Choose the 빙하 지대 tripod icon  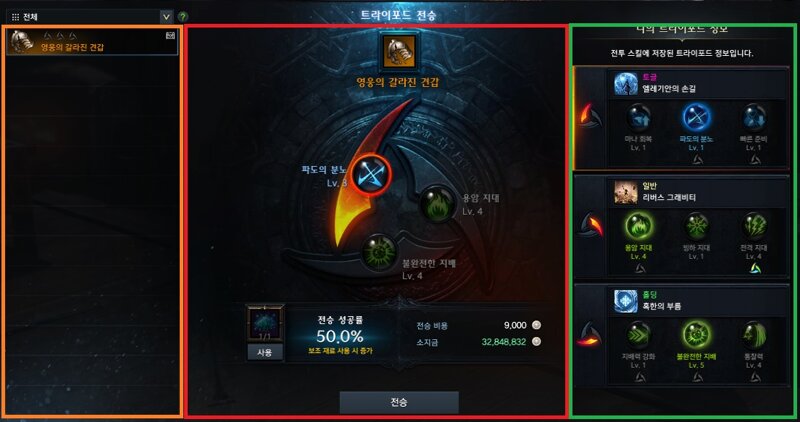point(696,227)
